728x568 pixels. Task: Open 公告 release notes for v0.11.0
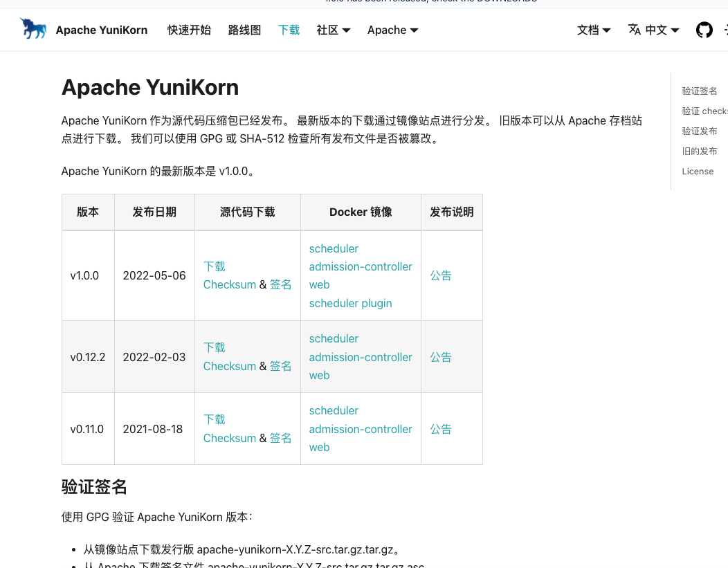440,429
